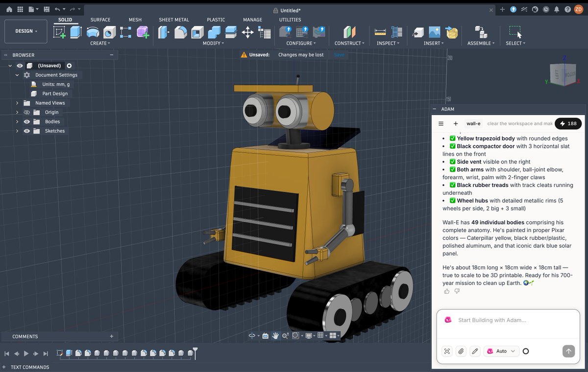Open the Change Parameters tool
Viewport: 588px width, 372px height.
pos(265,32)
